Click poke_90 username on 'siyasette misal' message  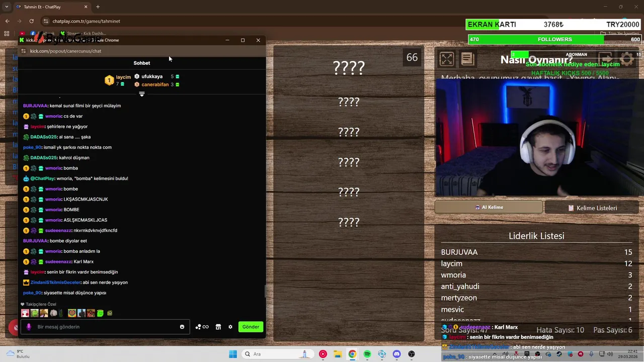32,293
